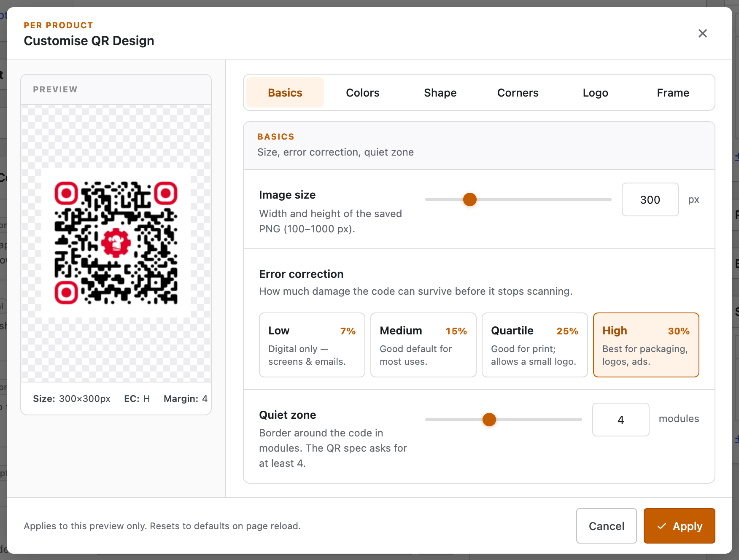Click the 'Error correction' heading

pyautogui.click(x=301, y=274)
